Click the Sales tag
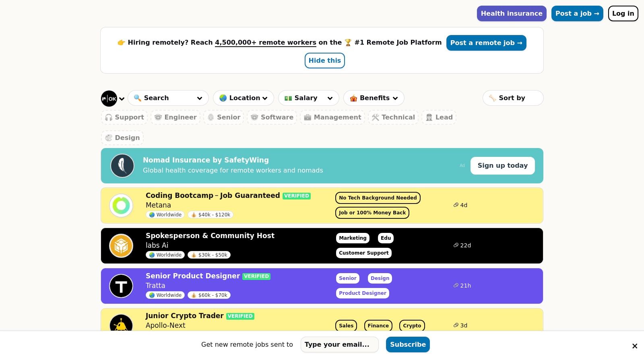644x362 pixels. coord(346,326)
